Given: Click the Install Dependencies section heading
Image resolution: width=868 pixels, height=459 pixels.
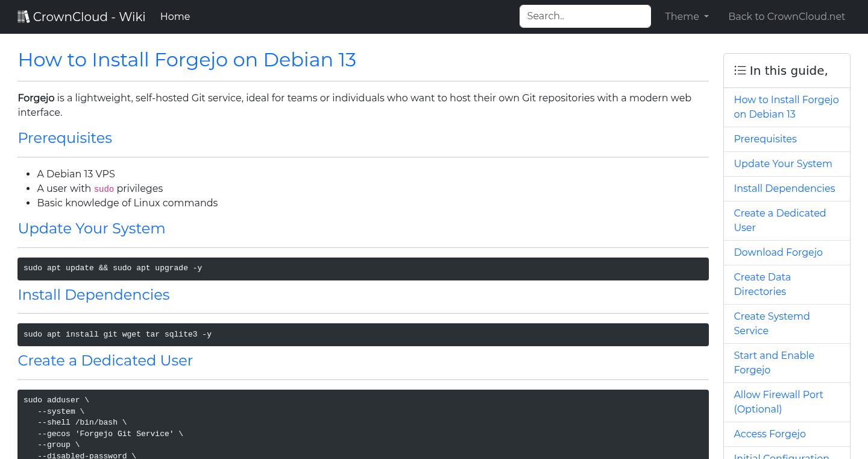Looking at the screenshot, I should pyautogui.click(x=93, y=295).
